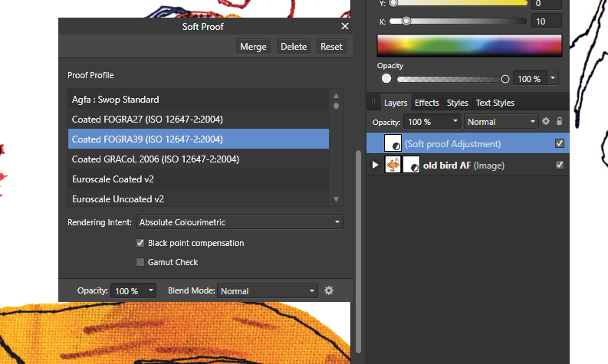
Task: Click the colour Opacity slider handle
Action: pyautogui.click(x=504, y=79)
